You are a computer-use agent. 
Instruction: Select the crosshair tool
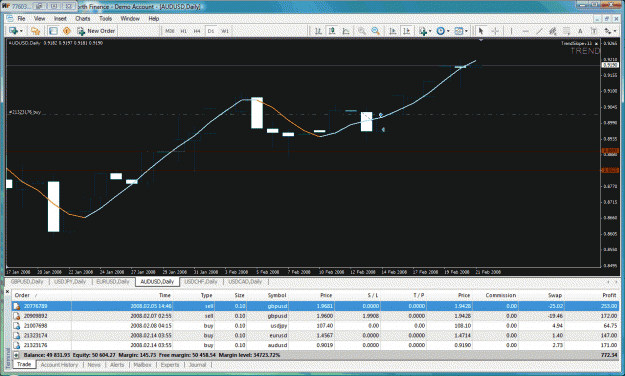pyautogui.click(x=495, y=31)
